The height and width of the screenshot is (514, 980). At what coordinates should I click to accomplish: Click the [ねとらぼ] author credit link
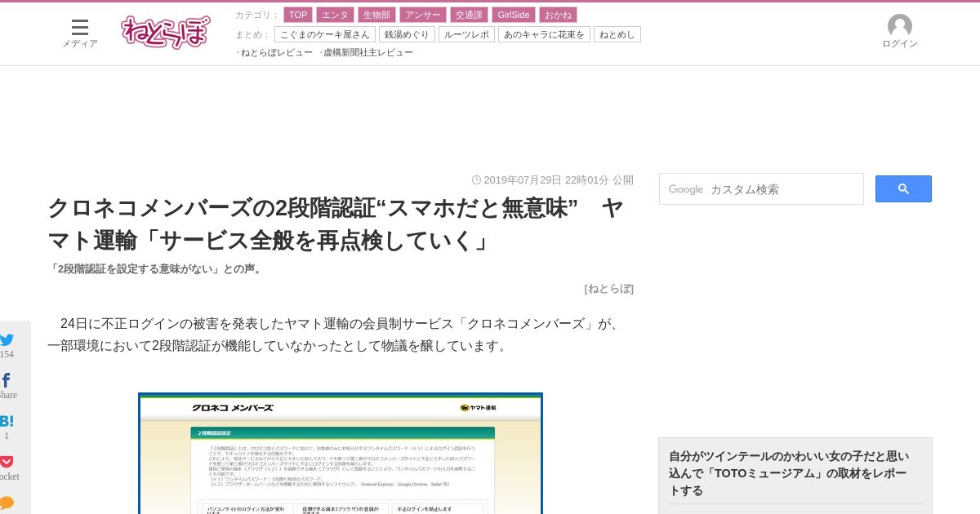point(608,289)
